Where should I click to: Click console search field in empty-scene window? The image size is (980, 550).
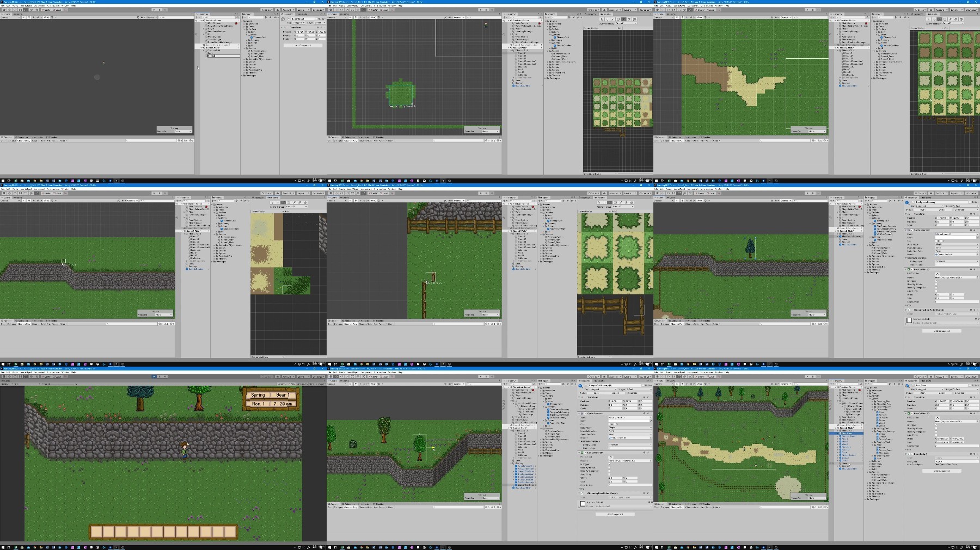(x=151, y=140)
